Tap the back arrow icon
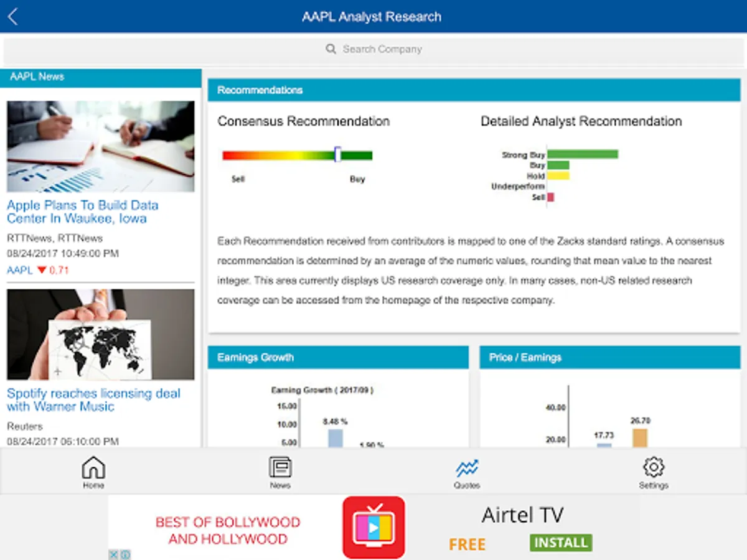Viewport: 747px width, 560px height. pyautogui.click(x=12, y=17)
